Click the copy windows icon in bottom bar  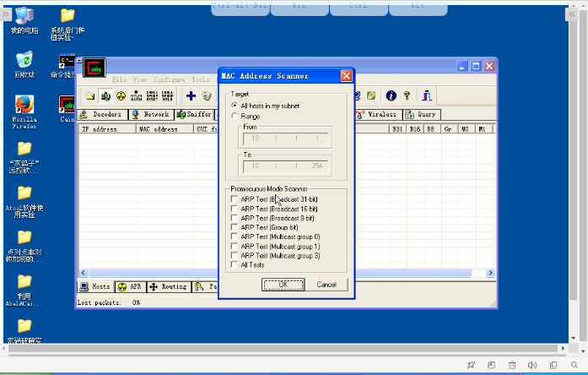pyautogui.click(x=553, y=365)
